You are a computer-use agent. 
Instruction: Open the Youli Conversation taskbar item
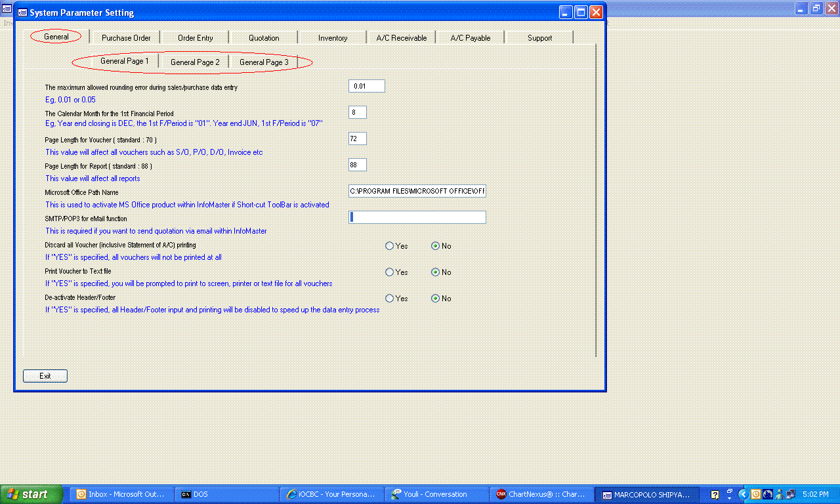coord(435,494)
